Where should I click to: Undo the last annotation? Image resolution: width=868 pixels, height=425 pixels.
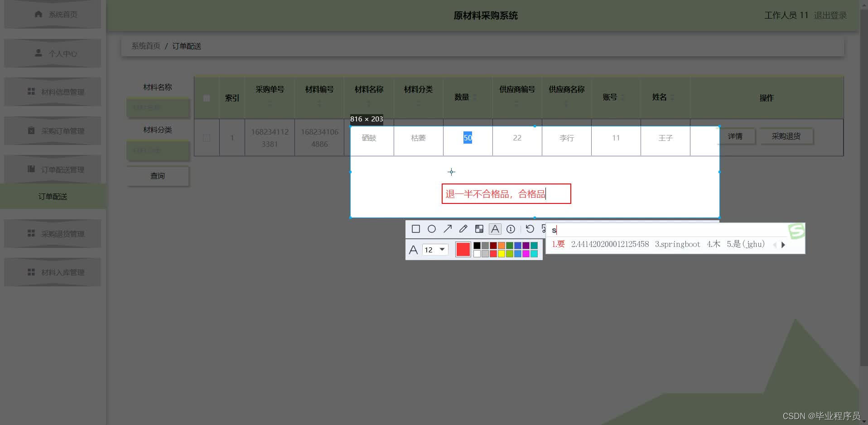point(530,229)
